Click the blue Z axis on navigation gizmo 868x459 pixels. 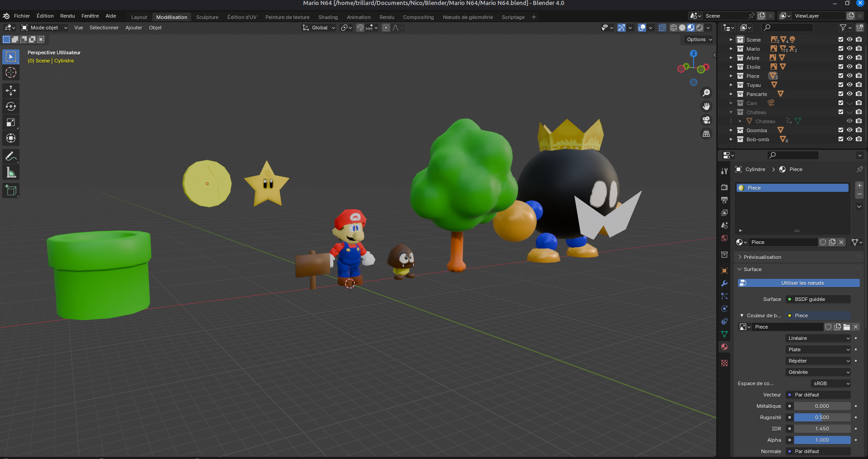point(694,53)
